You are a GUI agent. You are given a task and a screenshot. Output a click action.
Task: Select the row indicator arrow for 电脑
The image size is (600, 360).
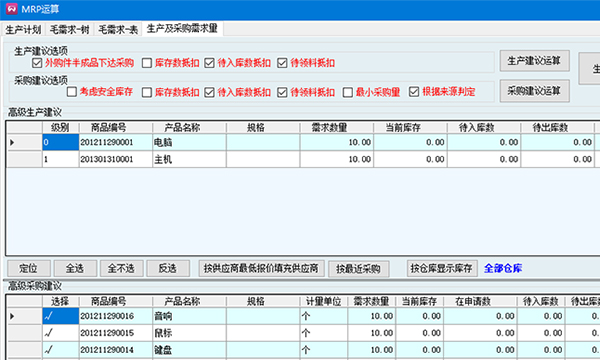(12, 142)
